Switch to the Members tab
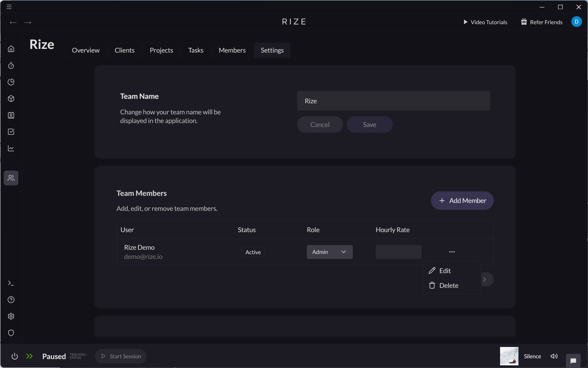Screen dimensions: 588x368 (232, 50)
